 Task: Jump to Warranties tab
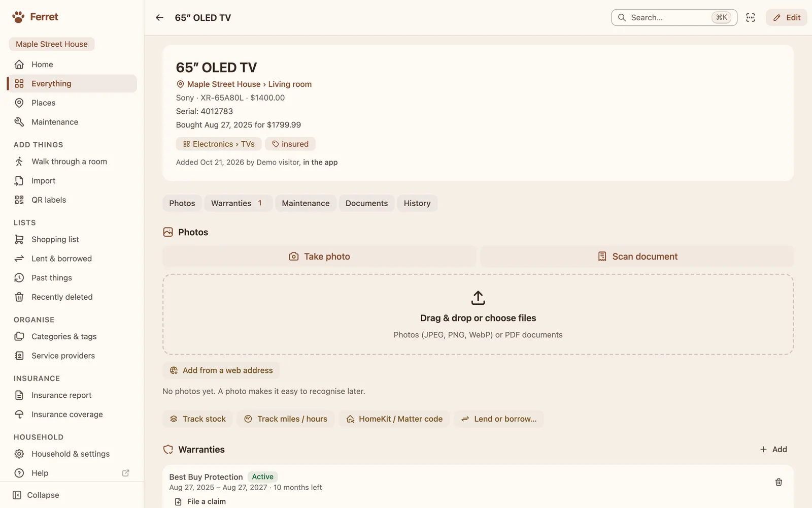(238, 203)
